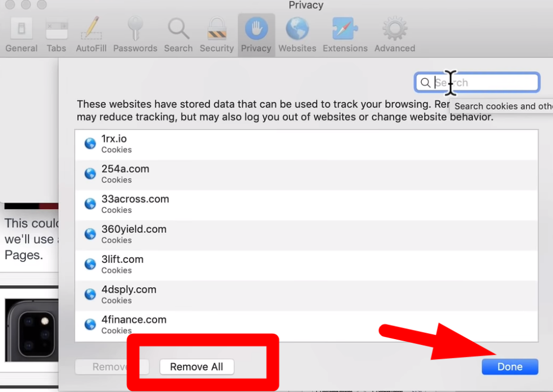The image size is (553, 392).
Task: Select the Security padlock icon
Action: [x=217, y=30]
